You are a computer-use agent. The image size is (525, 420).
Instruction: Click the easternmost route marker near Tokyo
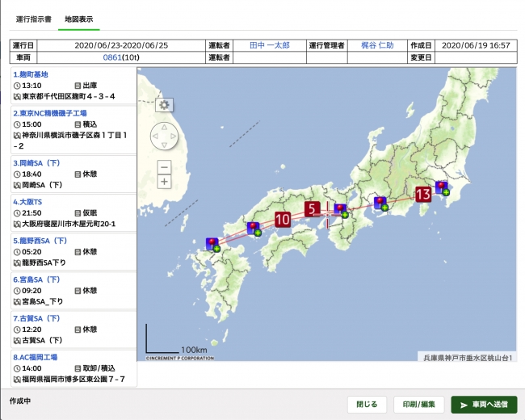(442, 188)
